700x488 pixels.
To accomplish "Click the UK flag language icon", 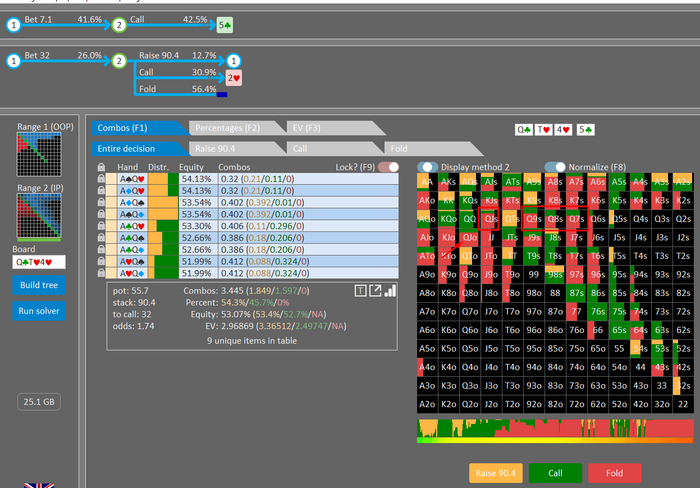I will pos(39,485).
